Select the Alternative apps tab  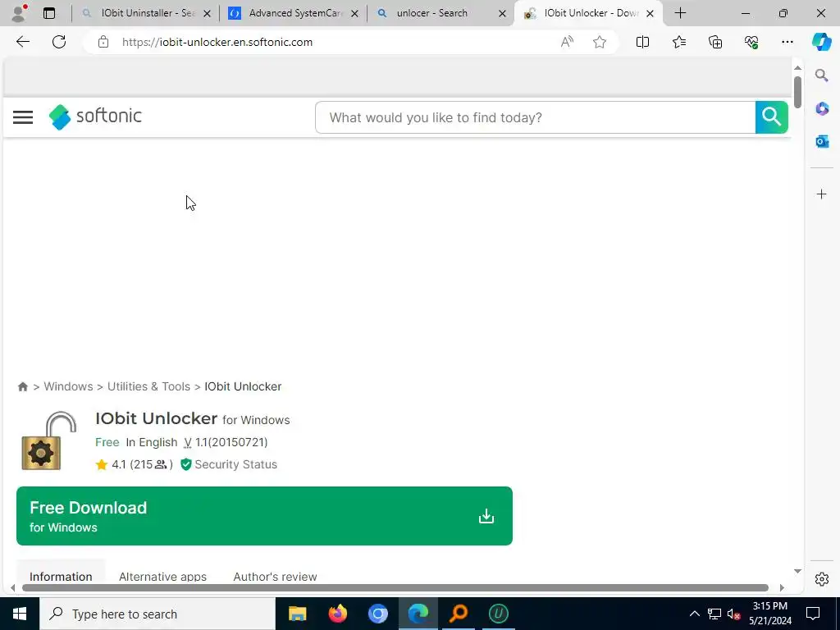tap(163, 577)
